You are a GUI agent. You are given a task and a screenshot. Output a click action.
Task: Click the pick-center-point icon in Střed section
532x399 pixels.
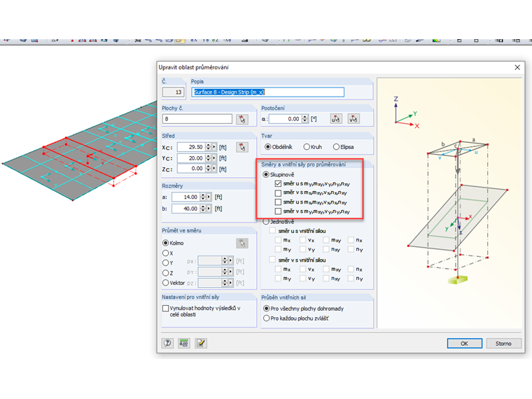click(x=242, y=147)
